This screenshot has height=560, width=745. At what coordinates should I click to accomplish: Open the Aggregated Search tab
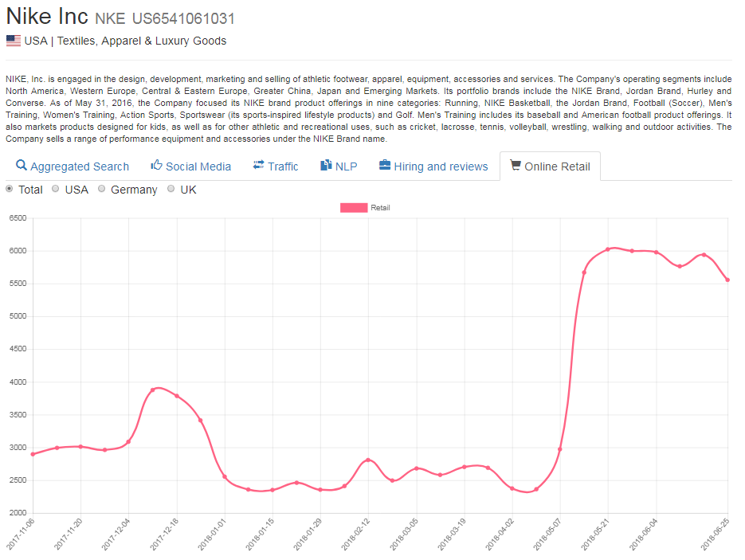coord(79,166)
